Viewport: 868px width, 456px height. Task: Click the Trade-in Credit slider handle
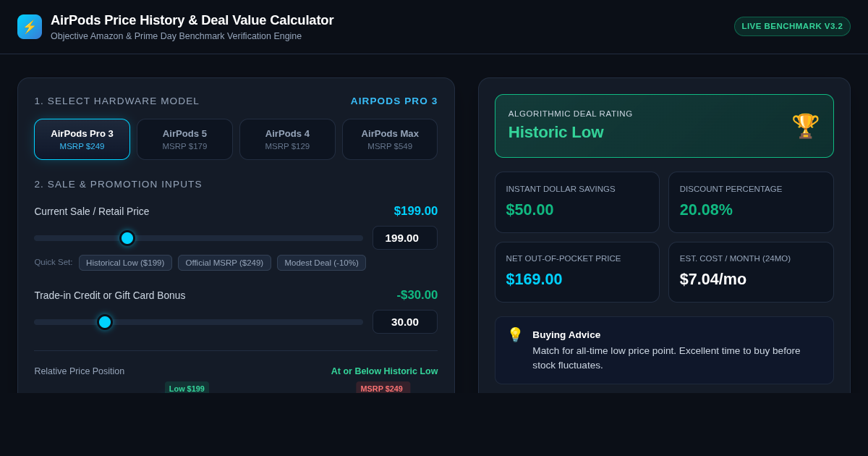(105, 322)
